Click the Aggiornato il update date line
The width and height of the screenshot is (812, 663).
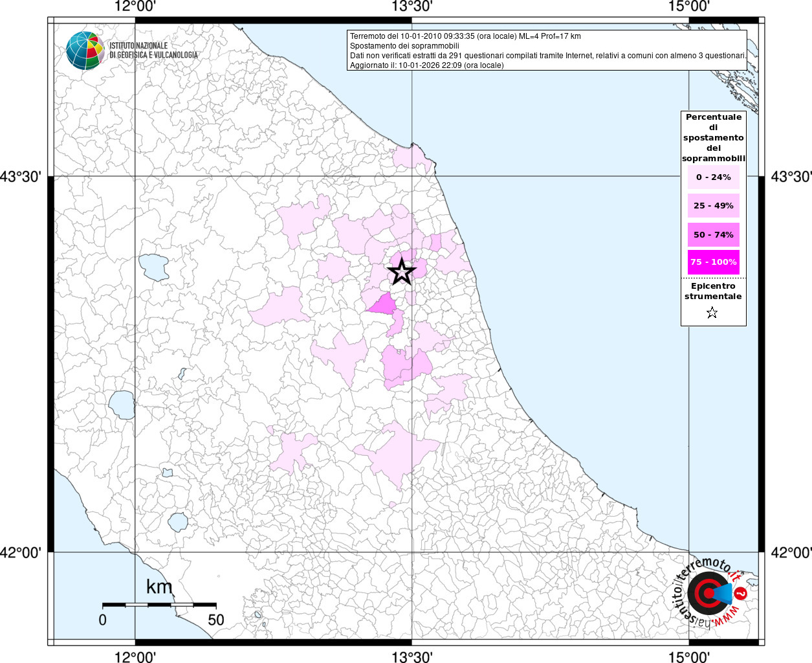coord(426,65)
